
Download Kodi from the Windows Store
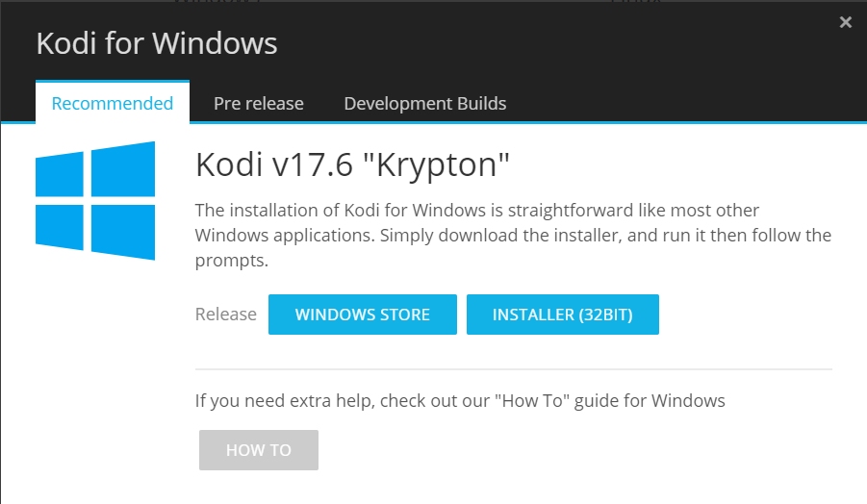(x=362, y=315)
